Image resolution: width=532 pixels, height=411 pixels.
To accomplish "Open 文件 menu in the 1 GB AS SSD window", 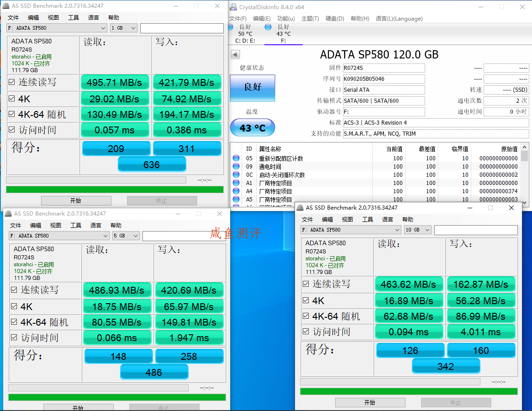I will [13, 18].
